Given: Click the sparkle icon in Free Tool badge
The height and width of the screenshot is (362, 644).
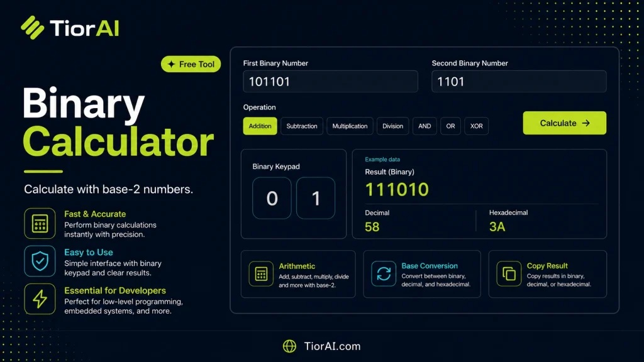Looking at the screenshot, I should 171,64.
